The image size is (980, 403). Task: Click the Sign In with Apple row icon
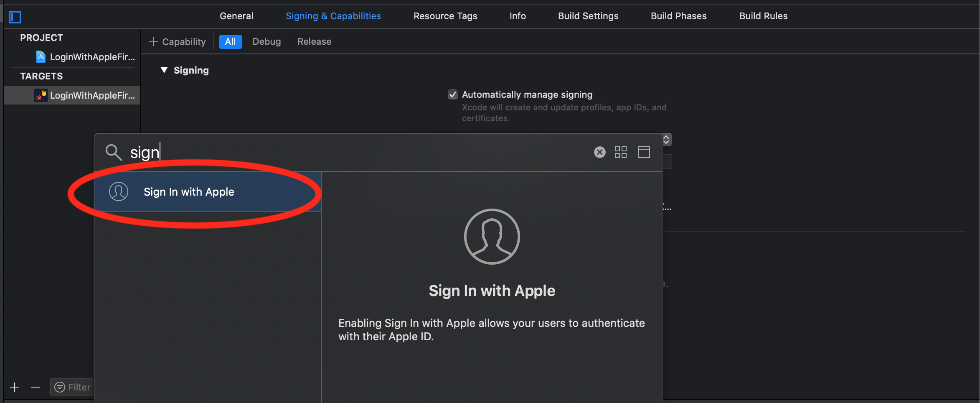[x=119, y=191]
